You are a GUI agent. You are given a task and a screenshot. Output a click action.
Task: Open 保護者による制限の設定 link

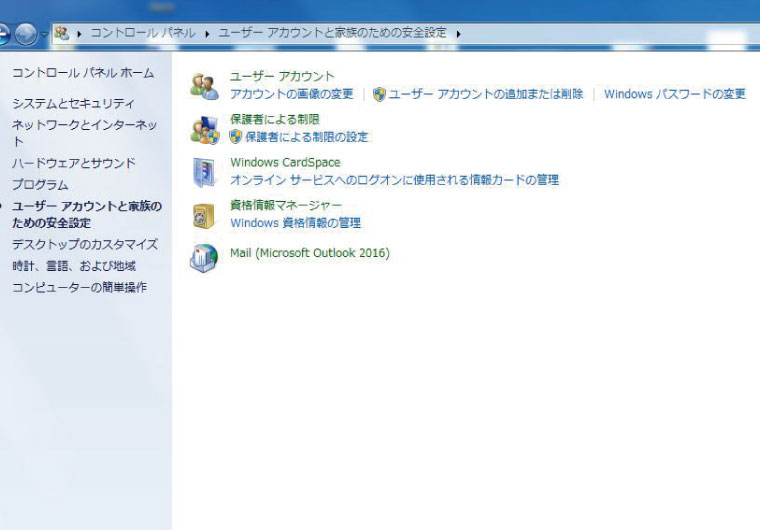[x=307, y=137]
